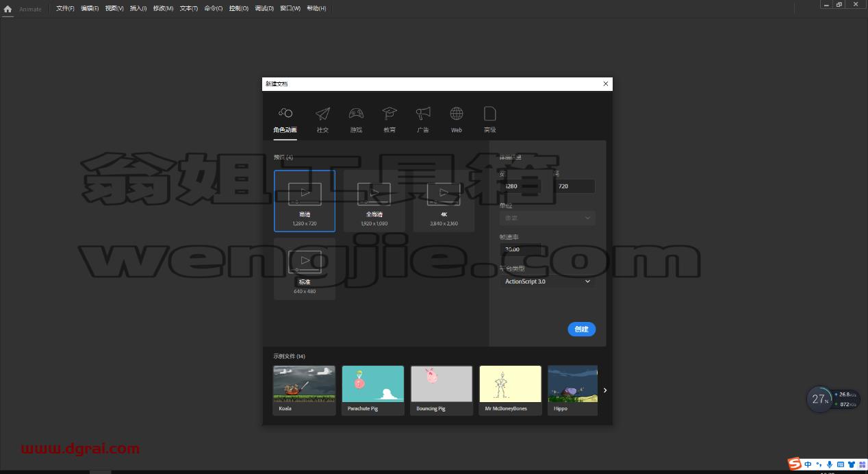This screenshot has height=474, width=868.
Task: Click the Sogou input method S icon
Action: (x=795, y=463)
